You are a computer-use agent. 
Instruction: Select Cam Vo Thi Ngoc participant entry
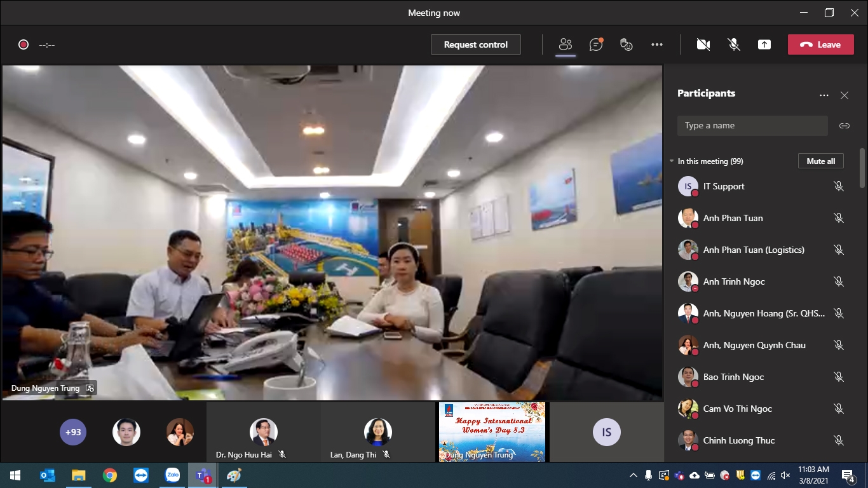[x=737, y=409]
